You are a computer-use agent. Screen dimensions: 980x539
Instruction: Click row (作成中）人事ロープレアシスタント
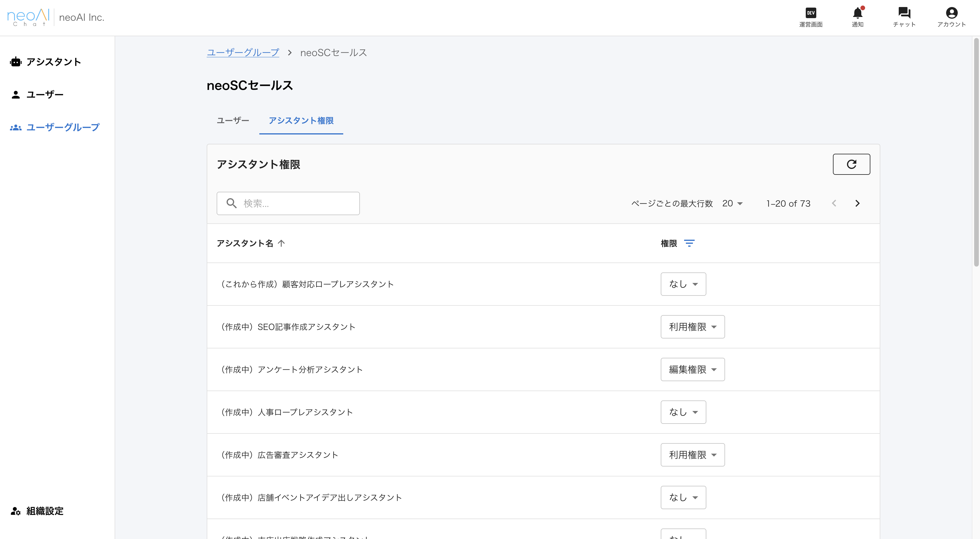tap(543, 412)
